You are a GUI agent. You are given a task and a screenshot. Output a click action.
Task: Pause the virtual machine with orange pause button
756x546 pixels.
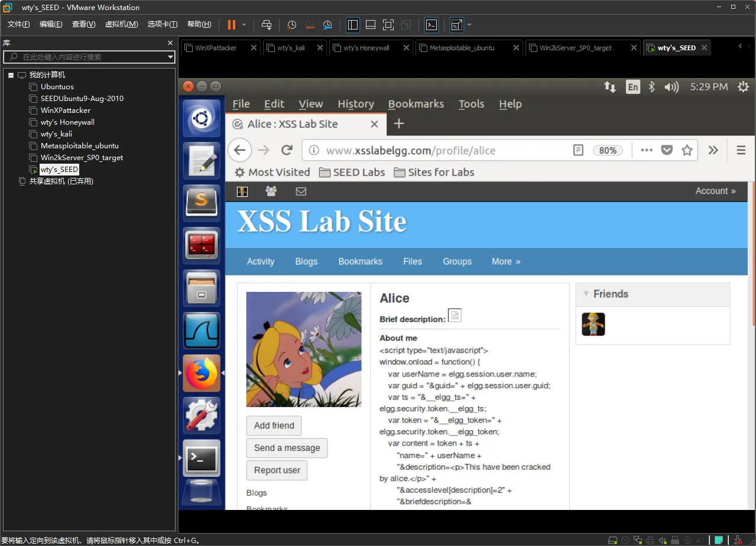(x=231, y=25)
